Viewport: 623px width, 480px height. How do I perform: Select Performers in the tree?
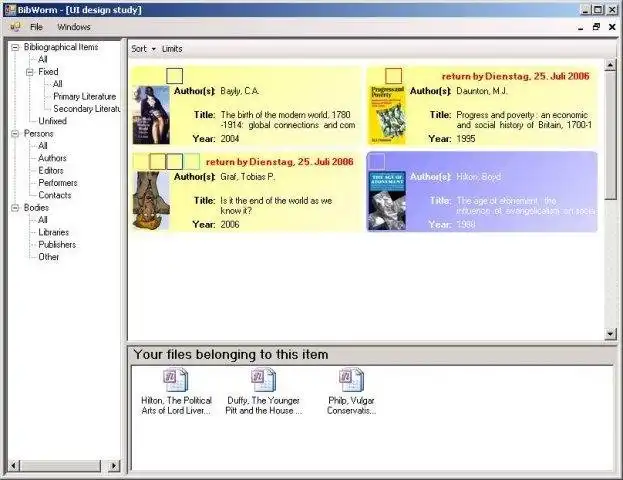58,183
